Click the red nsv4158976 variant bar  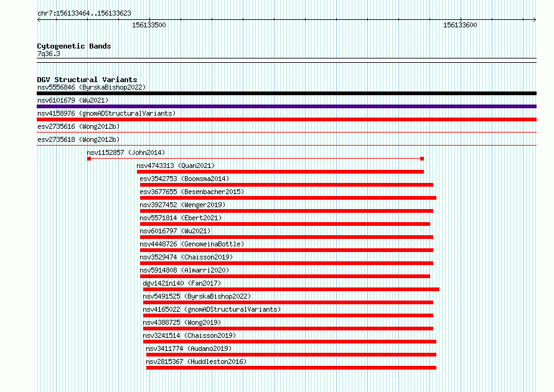tap(286, 119)
